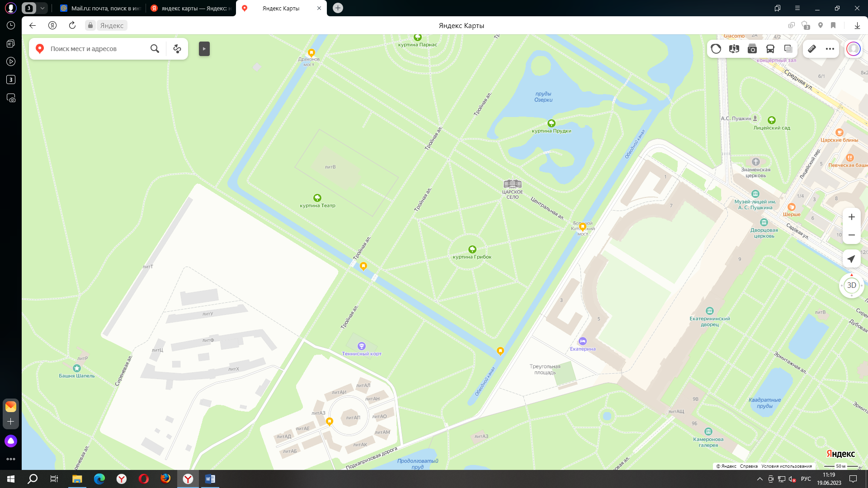
Task: Click the search places input field
Action: point(95,49)
